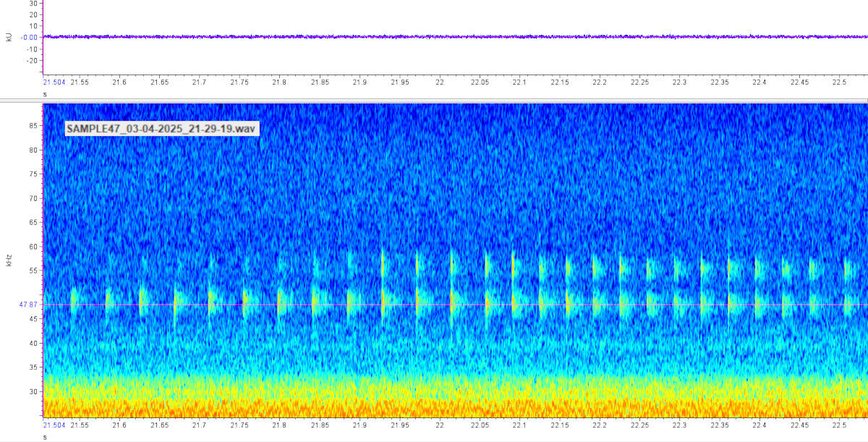Click the divider between waveform and spectrogram

434,99
